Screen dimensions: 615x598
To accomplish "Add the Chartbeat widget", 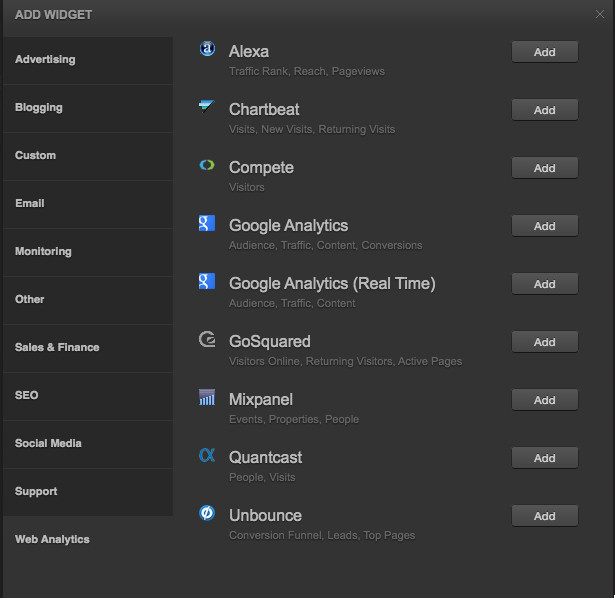I will tap(544, 110).
